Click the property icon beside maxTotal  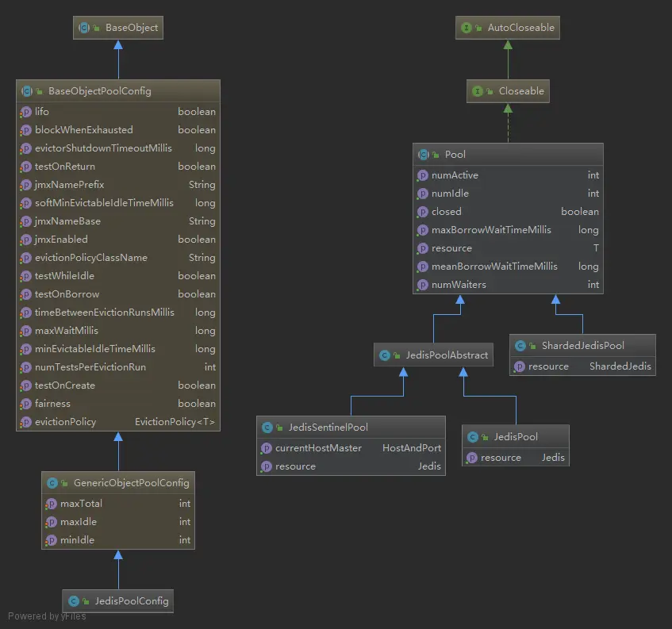(x=52, y=504)
